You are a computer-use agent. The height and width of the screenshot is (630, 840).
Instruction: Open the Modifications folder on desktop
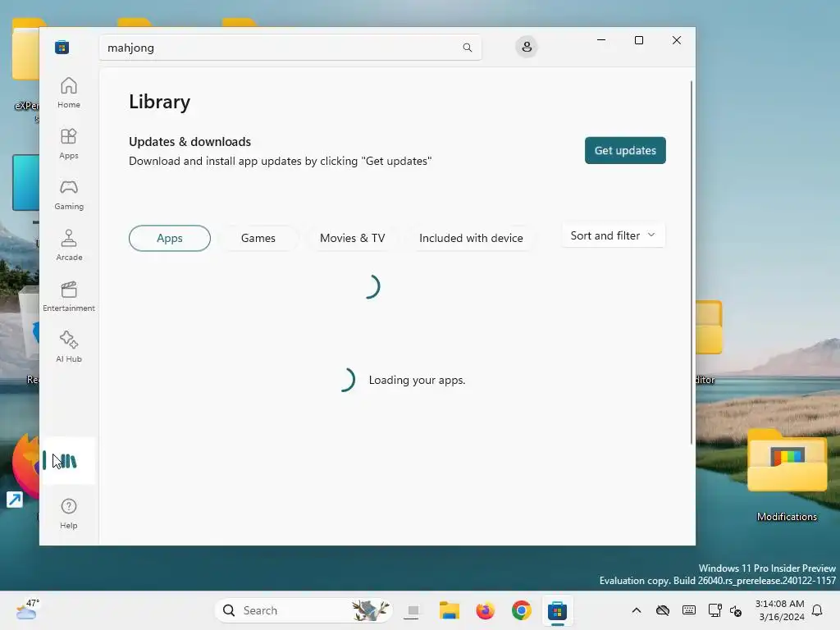[787, 477]
